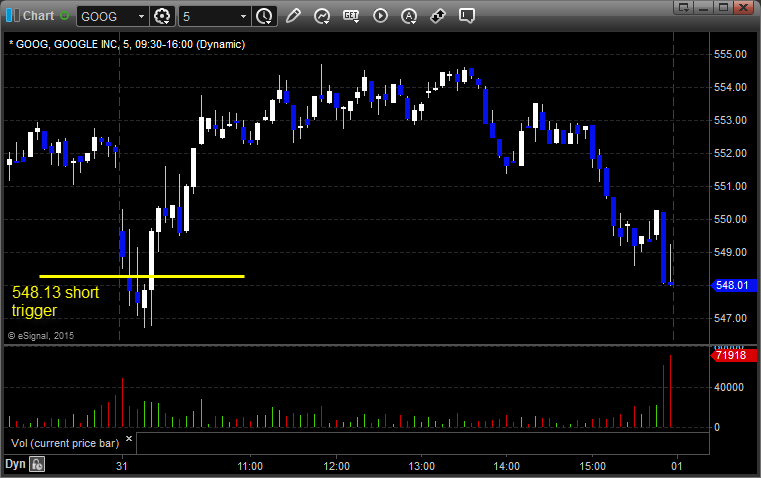Click the '548.13 short trigger' text annotation
The width and height of the screenshot is (761, 478).
[x=55, y=301]
